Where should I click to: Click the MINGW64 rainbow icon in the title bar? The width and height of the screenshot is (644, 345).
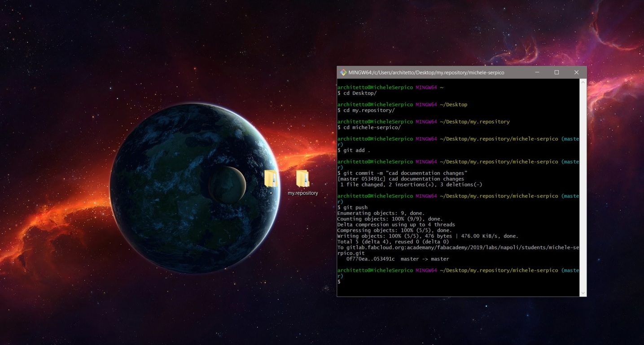coord(343,72)
